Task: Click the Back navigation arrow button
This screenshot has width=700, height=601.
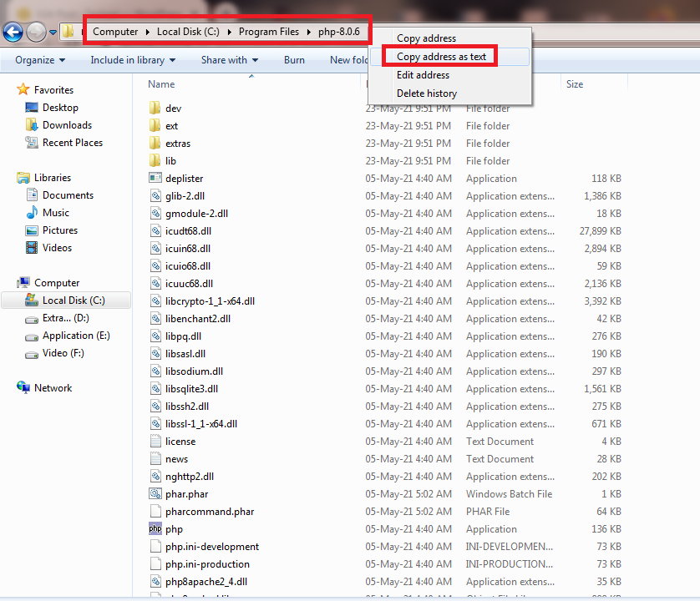Action: point(13,32)
